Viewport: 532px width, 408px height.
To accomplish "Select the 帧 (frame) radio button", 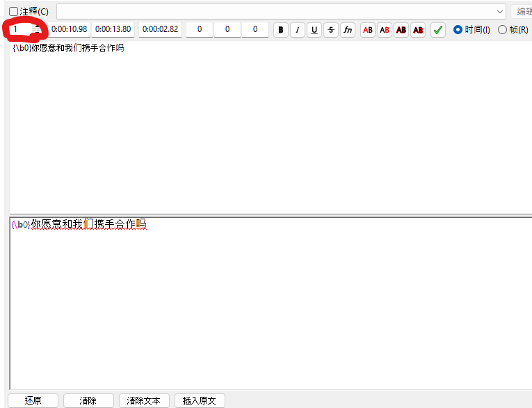I will [502, 30].
